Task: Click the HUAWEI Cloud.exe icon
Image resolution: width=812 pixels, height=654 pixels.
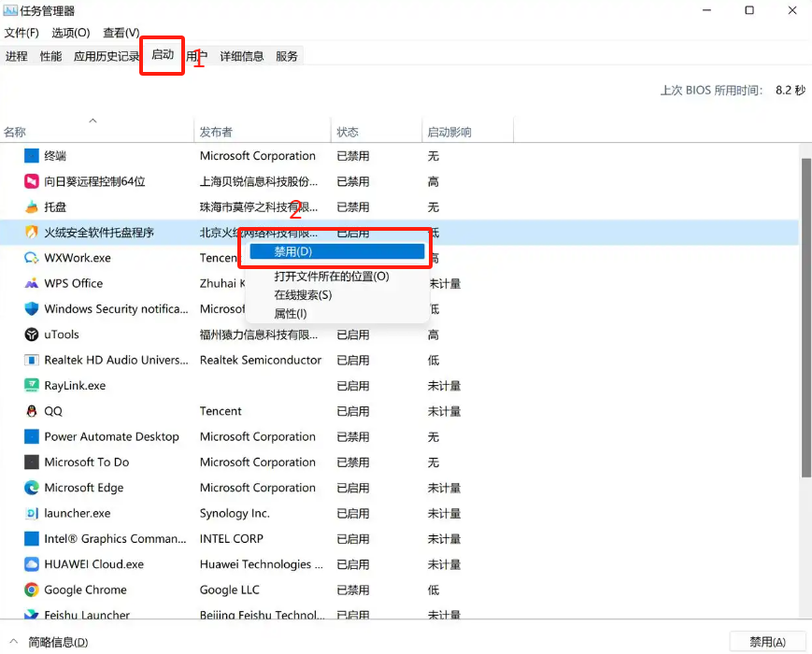Action: [x=30, y=564]
